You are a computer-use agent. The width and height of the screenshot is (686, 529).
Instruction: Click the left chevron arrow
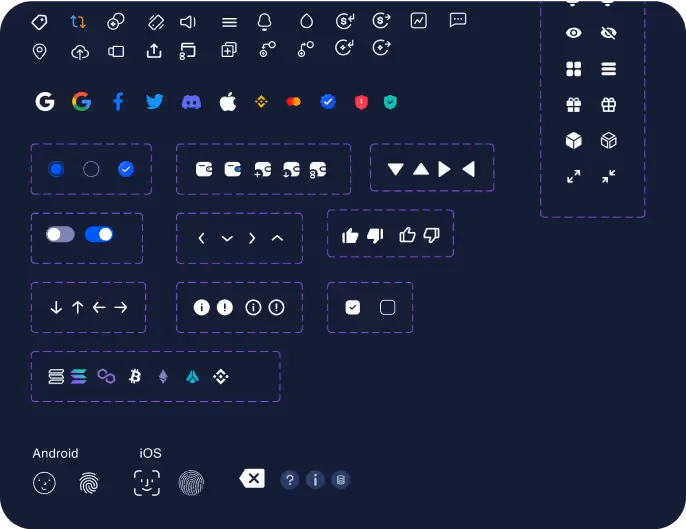[x=201, y=238]
